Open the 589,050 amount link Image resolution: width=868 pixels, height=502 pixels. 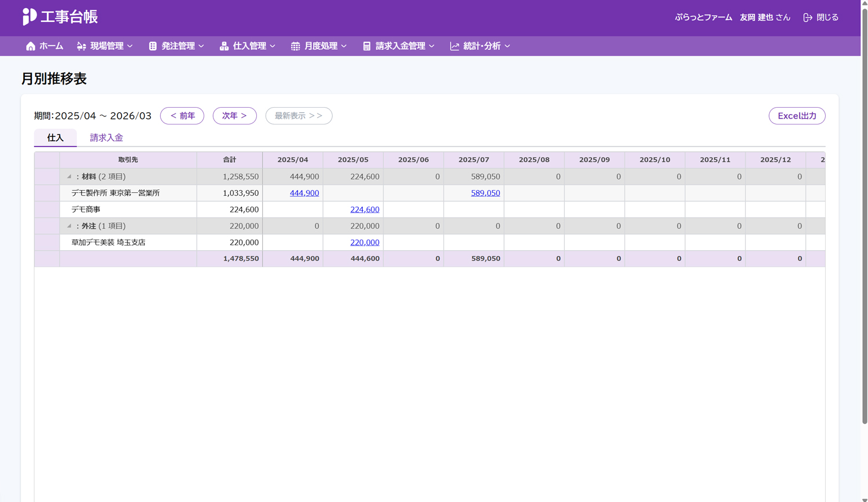(x=485, y=193)
